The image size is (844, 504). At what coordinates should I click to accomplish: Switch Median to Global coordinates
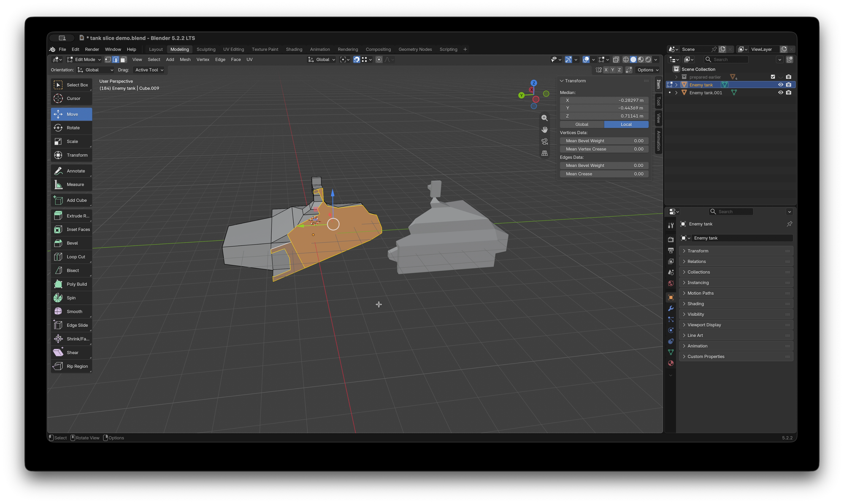[x=582, y=124]
